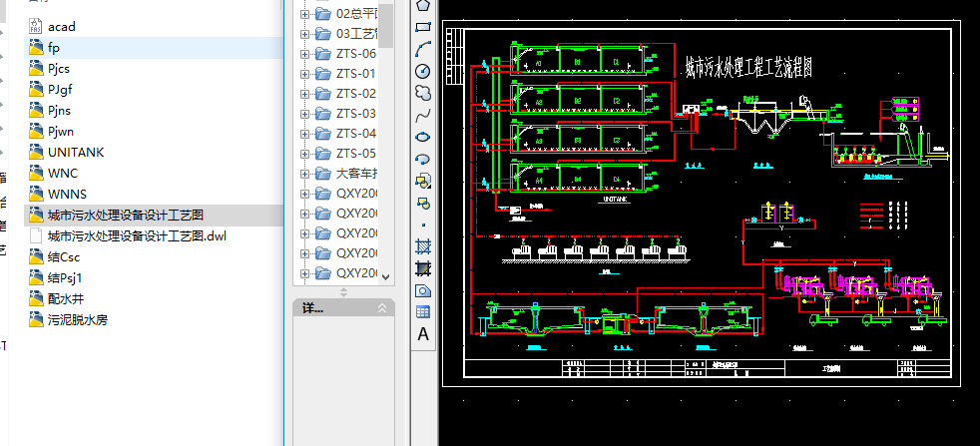Select the 污泥脱水房 drawing file
Screen dimensions: 980x446
click(x=77, y=320)
